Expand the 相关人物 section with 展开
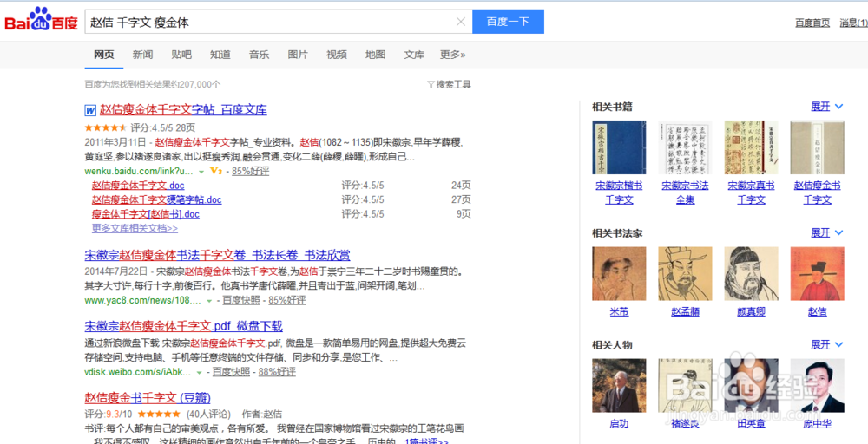This screenshot has height=444, width=868. tap(826, 345)
